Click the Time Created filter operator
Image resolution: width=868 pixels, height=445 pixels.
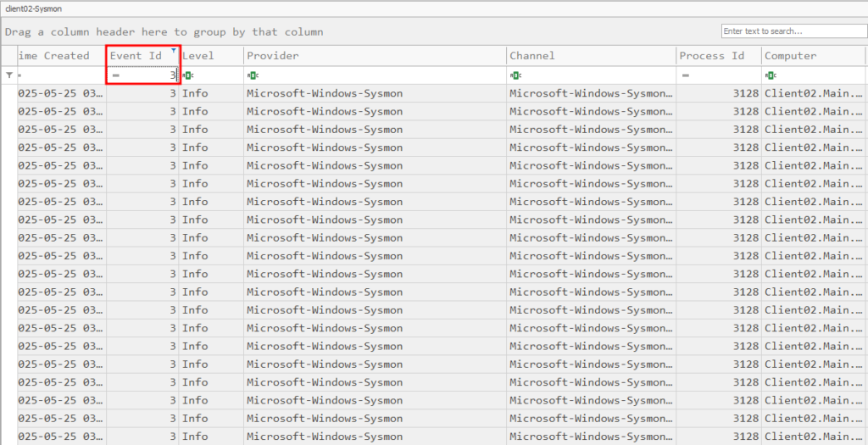[x=20, y=75]
